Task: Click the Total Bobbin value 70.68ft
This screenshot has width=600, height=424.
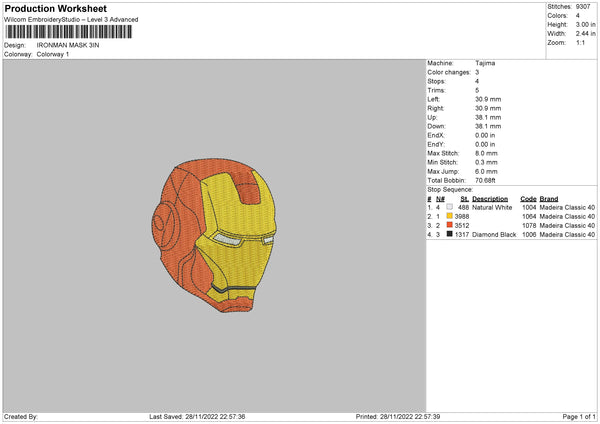Action: (x=486, y=180)
